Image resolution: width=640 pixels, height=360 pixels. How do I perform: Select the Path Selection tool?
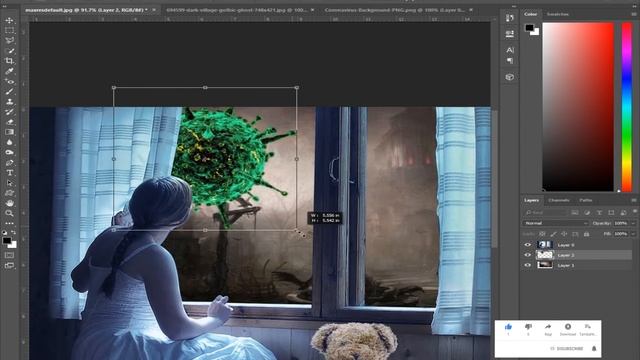pos(9,183)
